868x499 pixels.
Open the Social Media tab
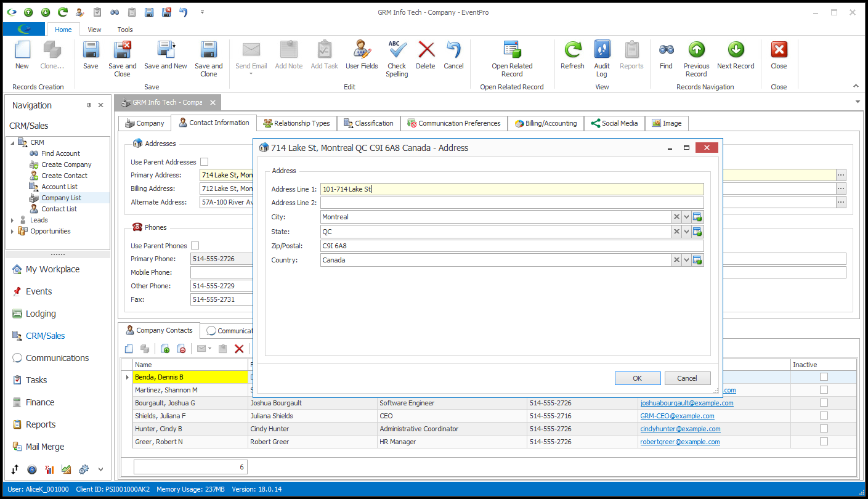[x=614, y=123]
